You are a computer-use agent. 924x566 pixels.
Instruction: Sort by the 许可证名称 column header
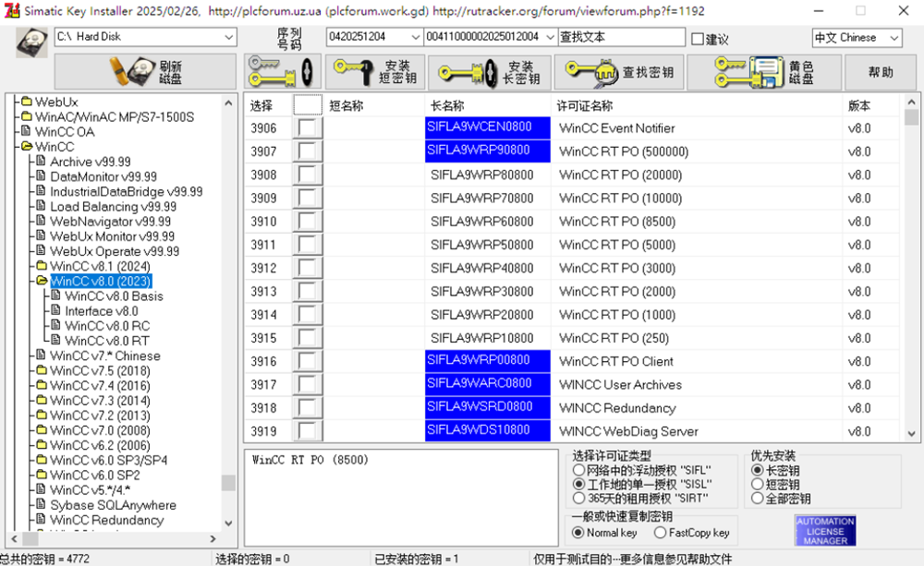pyautogui.click(x=584, y=105)
